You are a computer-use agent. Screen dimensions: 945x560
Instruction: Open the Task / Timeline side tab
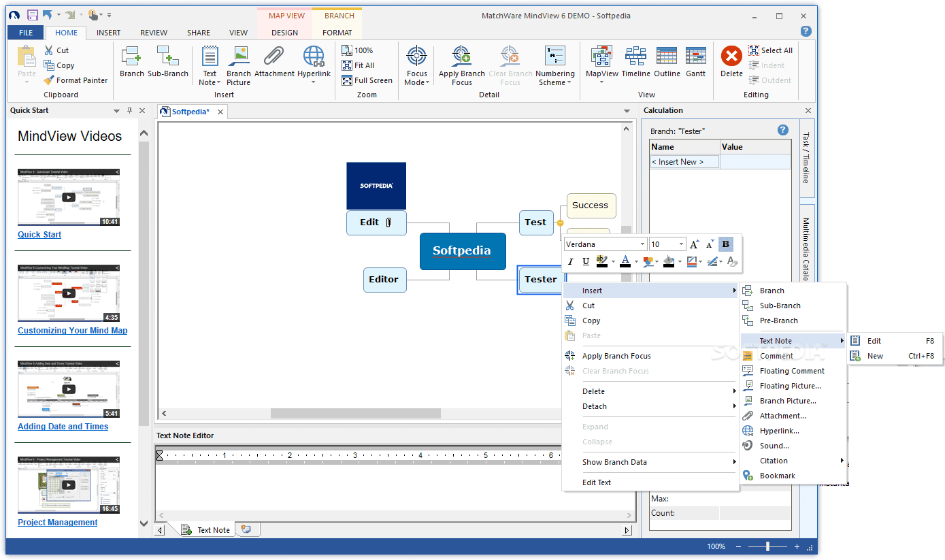(x=806, y=157)
